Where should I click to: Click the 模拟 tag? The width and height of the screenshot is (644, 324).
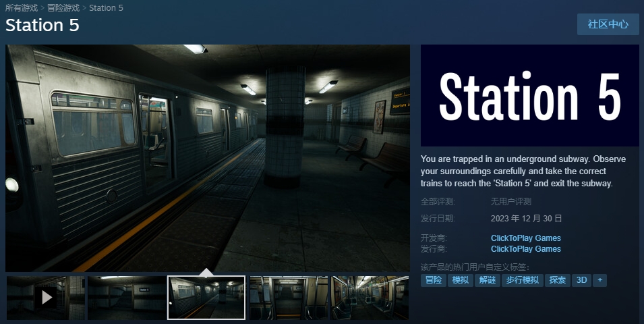461,280
